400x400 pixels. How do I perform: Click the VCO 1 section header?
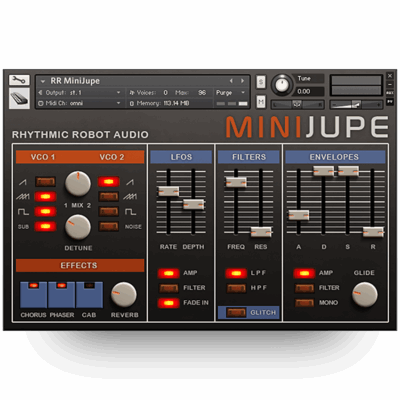pos(43,157)
